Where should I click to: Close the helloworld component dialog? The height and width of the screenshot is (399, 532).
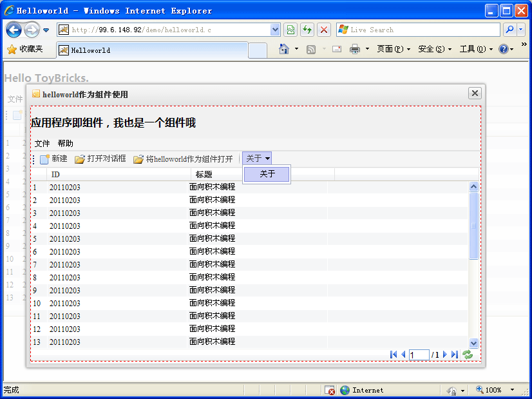[475, 93]
